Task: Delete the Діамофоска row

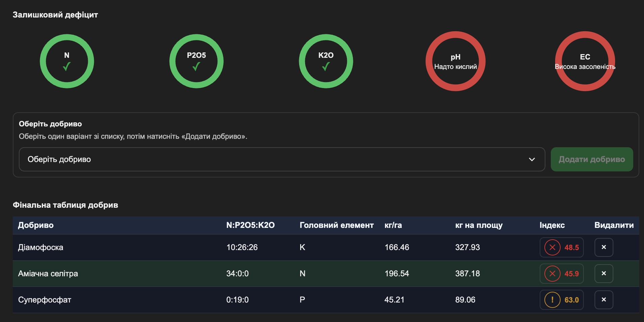Action: click(x=604, y=247)
